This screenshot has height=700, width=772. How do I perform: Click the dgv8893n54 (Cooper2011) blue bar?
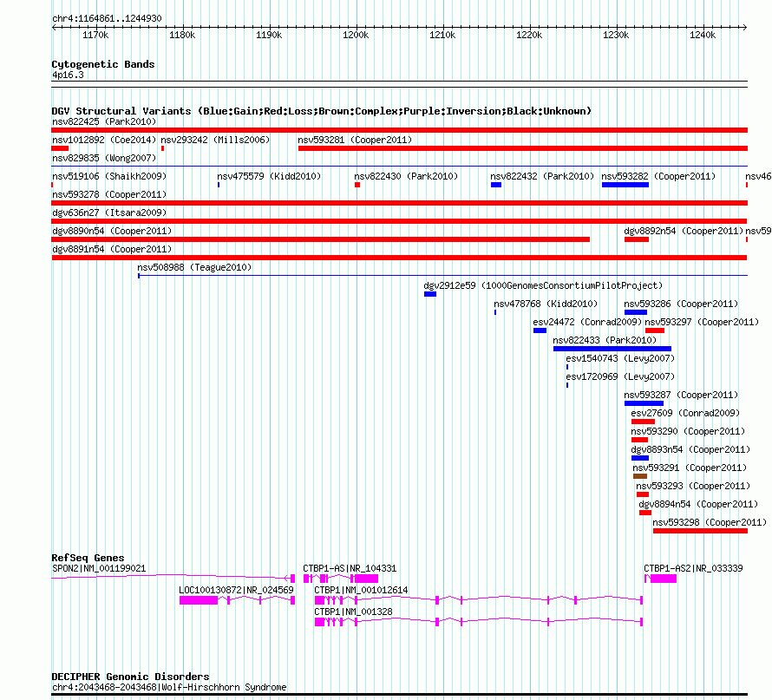[640, 458]
